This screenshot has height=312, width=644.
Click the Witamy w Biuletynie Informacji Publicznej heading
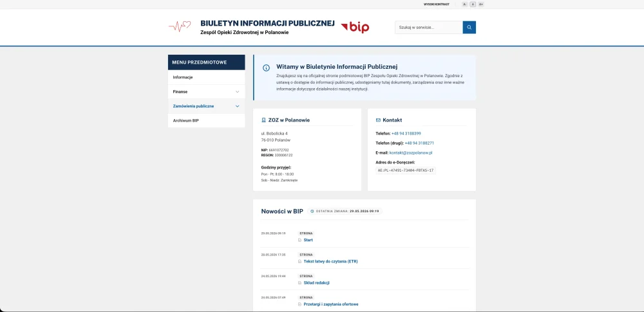[337, 66]
